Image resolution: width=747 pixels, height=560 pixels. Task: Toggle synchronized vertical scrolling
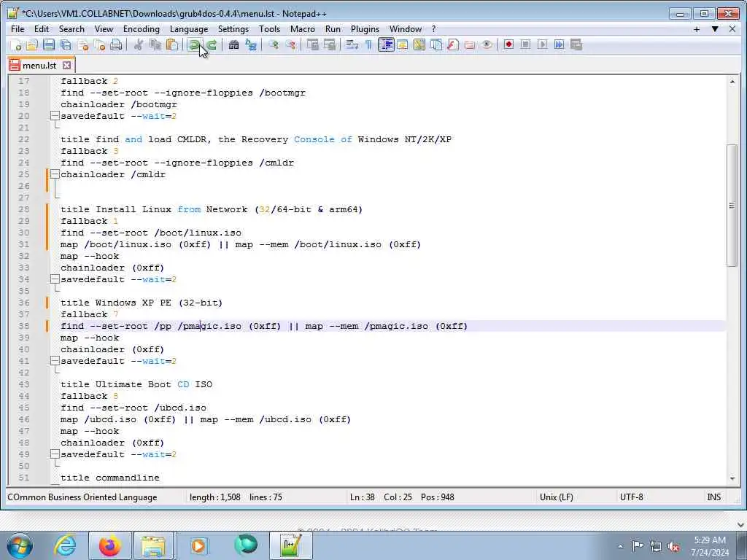coord(312,44)
